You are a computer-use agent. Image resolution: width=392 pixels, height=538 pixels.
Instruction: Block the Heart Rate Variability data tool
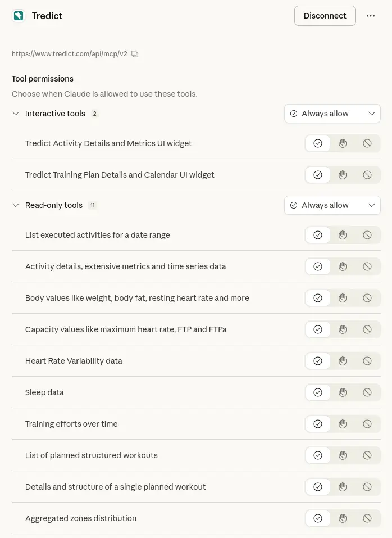click(367, 361)
